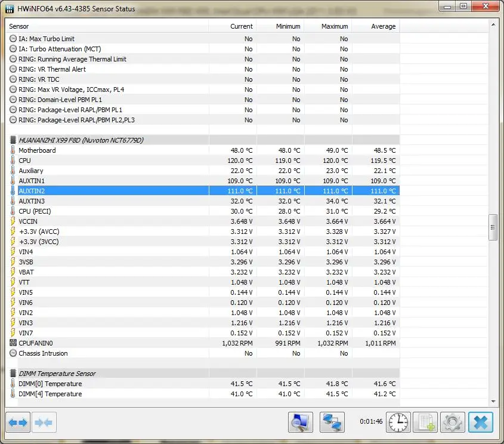Click the circle icon beside Chassis Intrusion

coord(13,353)
